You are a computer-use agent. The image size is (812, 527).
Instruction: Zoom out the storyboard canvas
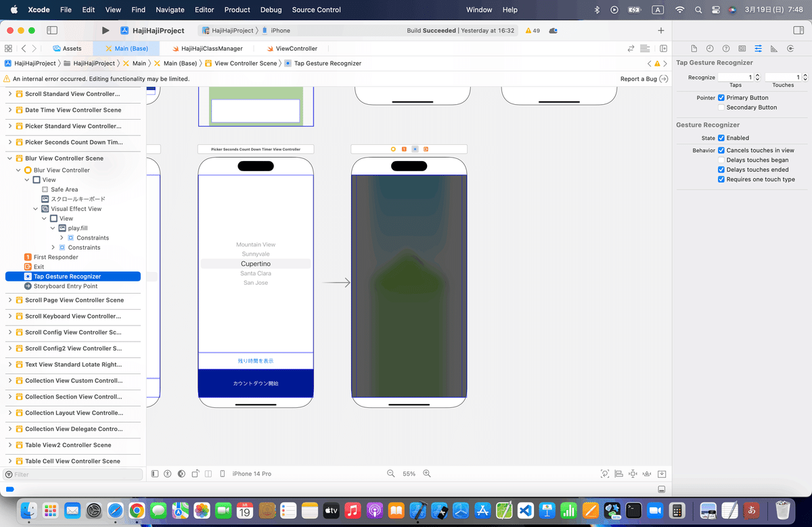point(390,474)
